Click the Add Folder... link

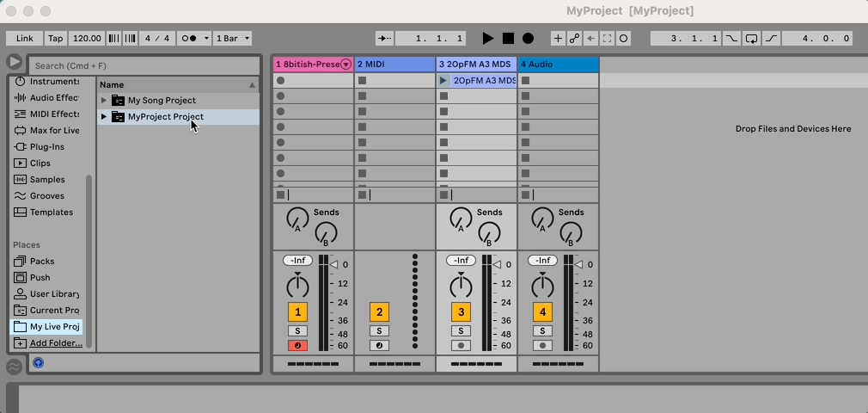point(56,343)
